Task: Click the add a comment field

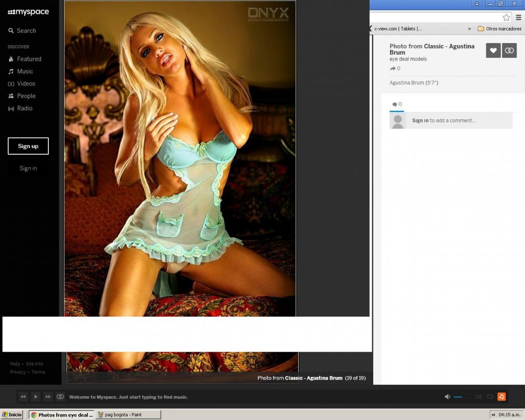Action: (459, 121)
